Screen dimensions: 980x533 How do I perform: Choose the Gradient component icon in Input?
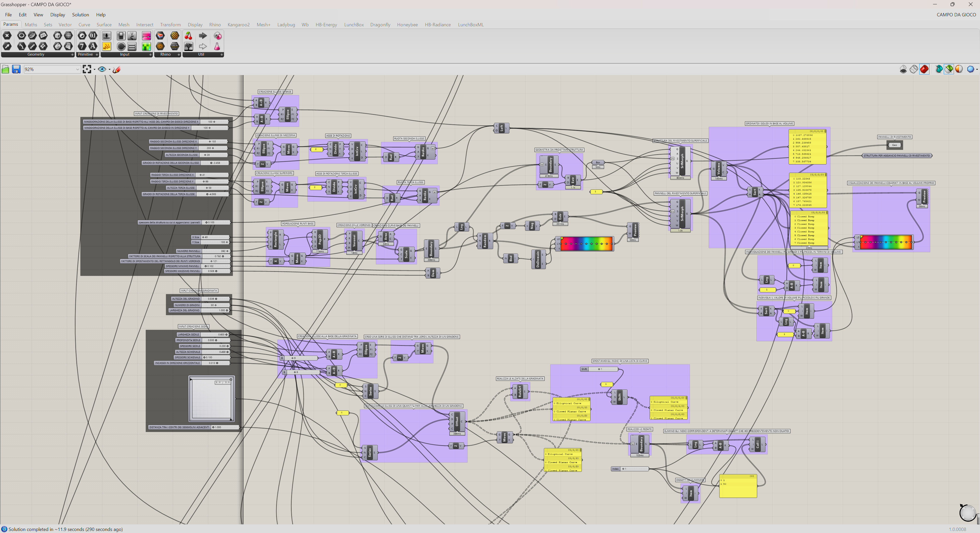[x=146, y=36]
